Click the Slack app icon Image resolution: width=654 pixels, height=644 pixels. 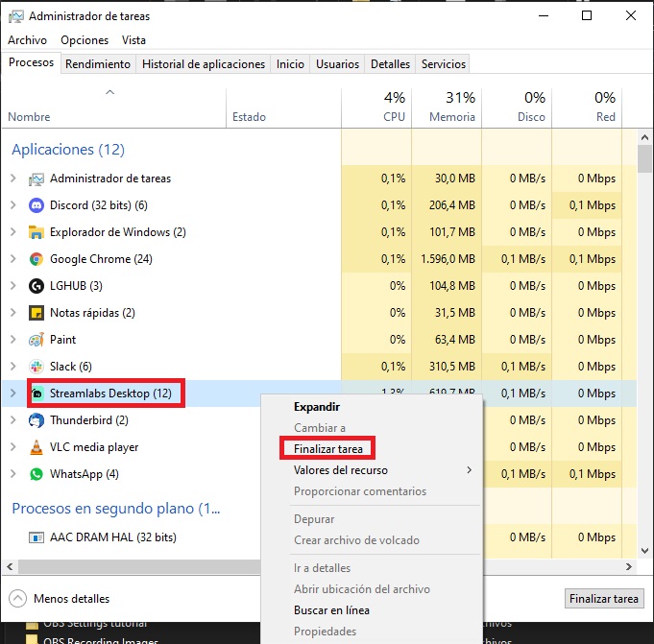[36, 367]
